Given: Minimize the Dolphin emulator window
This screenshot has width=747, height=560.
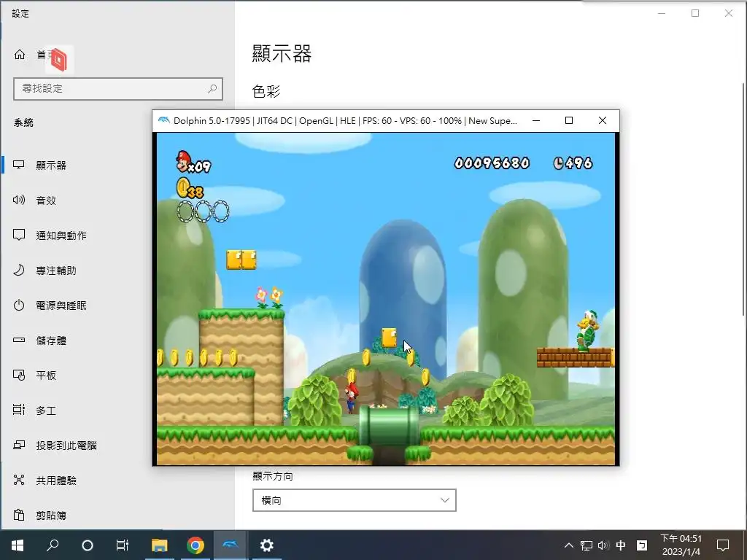Looking at the screenshot, I should point(536,120).
